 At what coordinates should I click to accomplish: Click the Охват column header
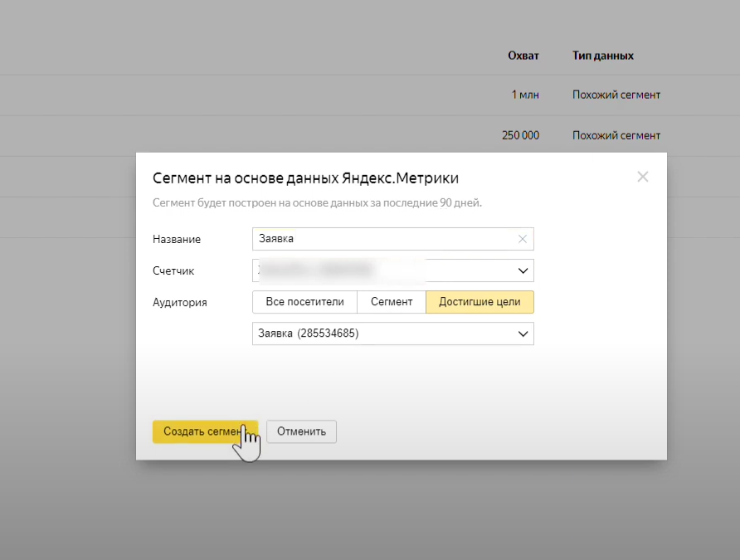pos(523,56)
